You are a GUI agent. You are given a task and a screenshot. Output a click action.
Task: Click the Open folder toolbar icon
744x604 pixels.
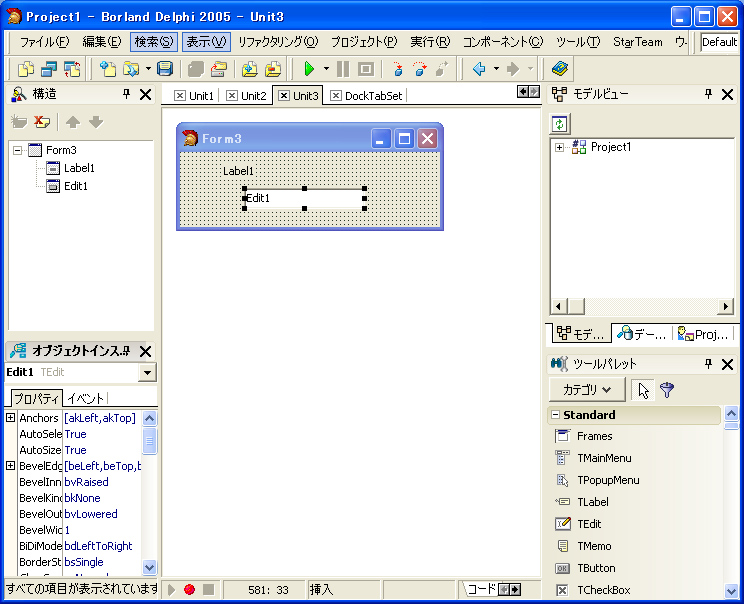pyautogui.click(x=131, y=69)
